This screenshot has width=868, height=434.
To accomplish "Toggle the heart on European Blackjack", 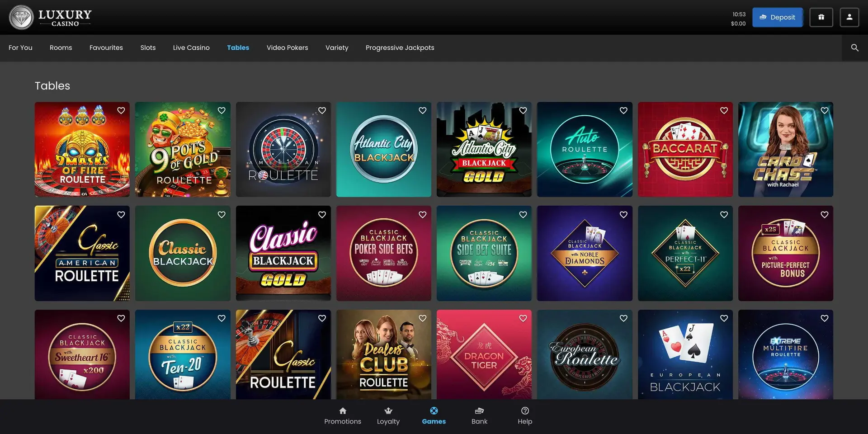I will click(724, 318).
